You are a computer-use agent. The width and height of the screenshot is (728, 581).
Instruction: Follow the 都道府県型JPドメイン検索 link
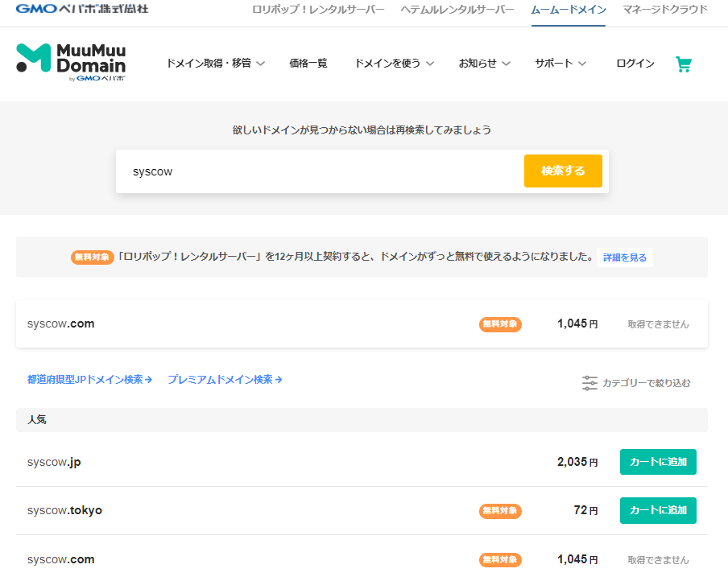(x=89, y=379)
